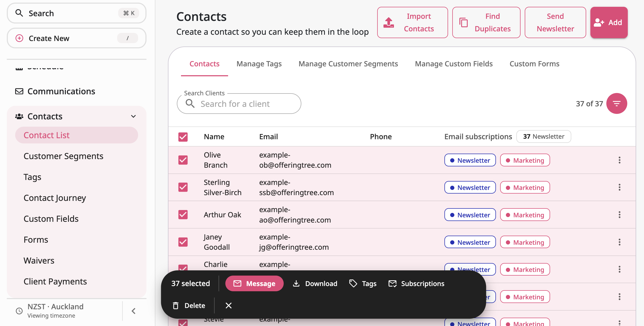Open the kebab menu for Olive Branch
The height and width of the screenshot is (326, 644).
(619, 160)
